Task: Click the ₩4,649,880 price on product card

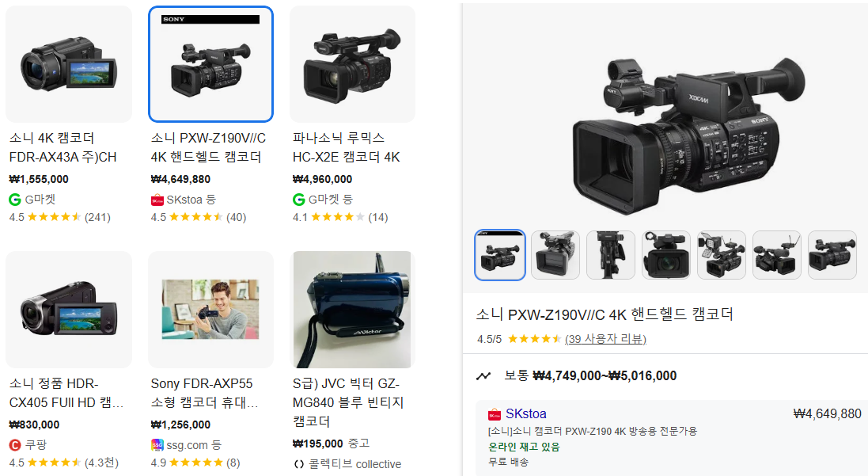Action: (x=180, y=179)
